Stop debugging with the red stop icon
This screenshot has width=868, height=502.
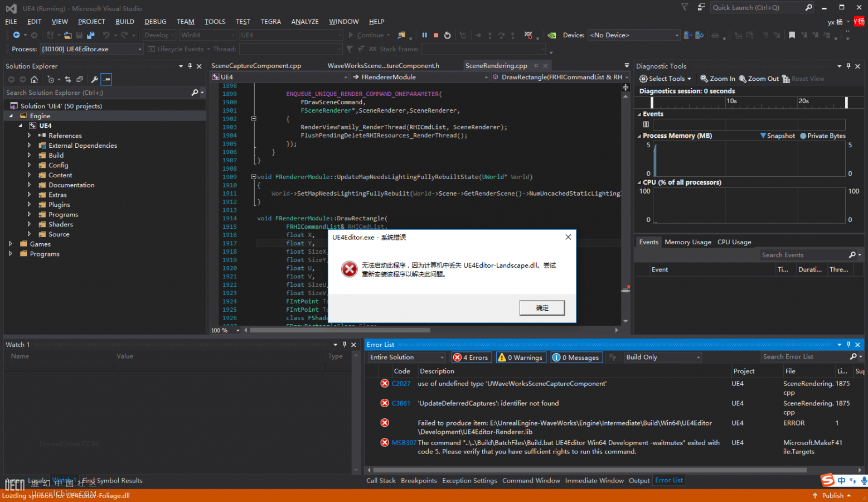[436, 35]
